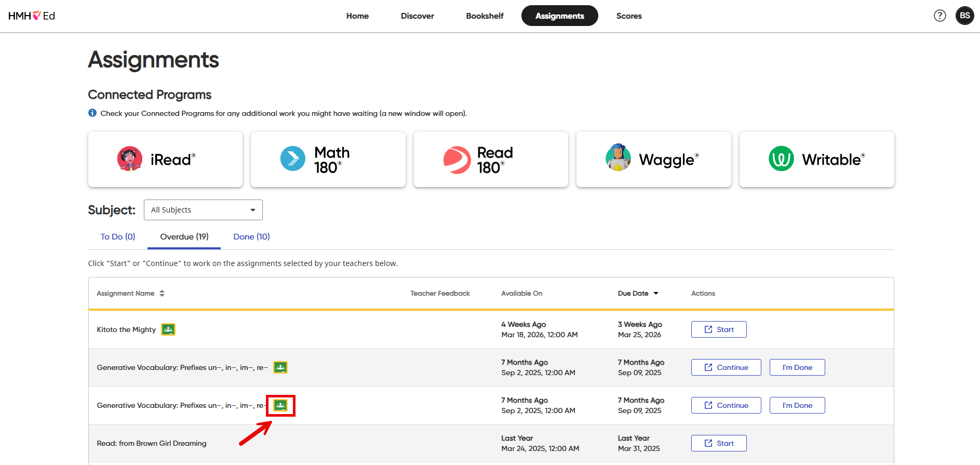Mark second Generative Vocabulary assignment I'm Done
Screen dimensions: 980x465
pos(797,405)
